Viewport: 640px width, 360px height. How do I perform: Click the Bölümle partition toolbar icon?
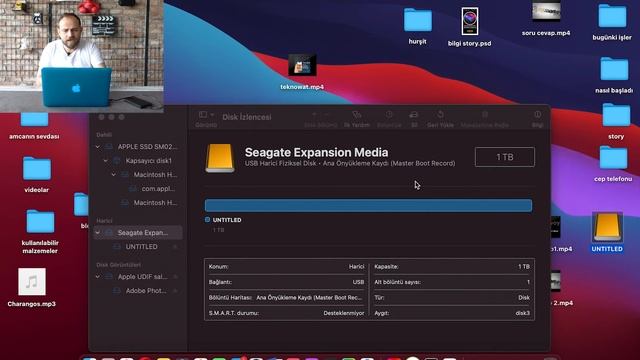coord(389,115)
